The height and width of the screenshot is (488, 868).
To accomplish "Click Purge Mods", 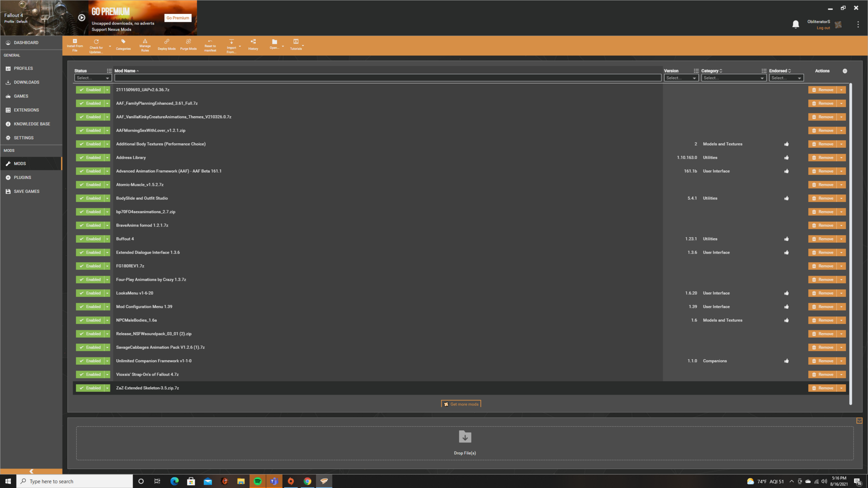I will [x=188, y=45].
